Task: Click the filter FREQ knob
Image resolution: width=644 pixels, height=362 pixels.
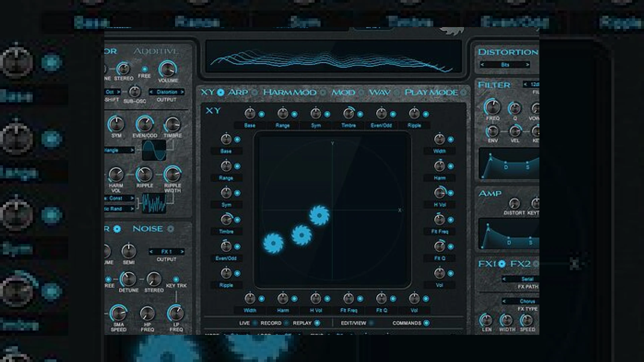Action: coord(492,107)
